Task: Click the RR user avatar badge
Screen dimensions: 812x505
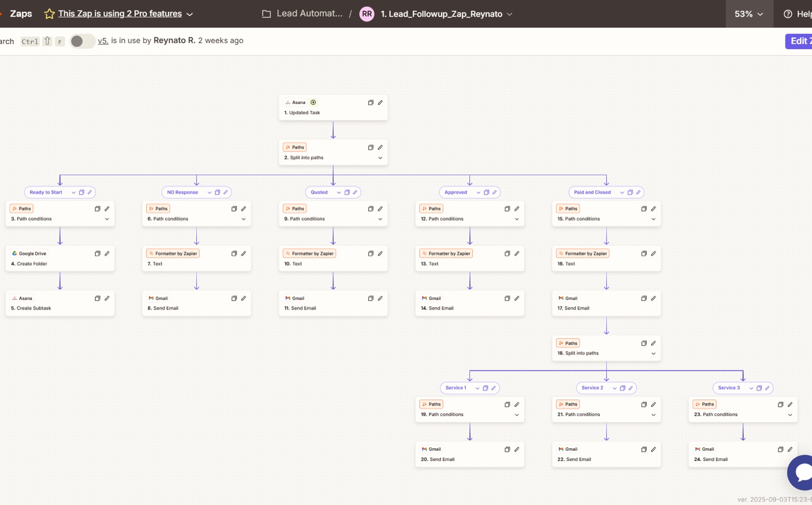Action: (367, 14)
